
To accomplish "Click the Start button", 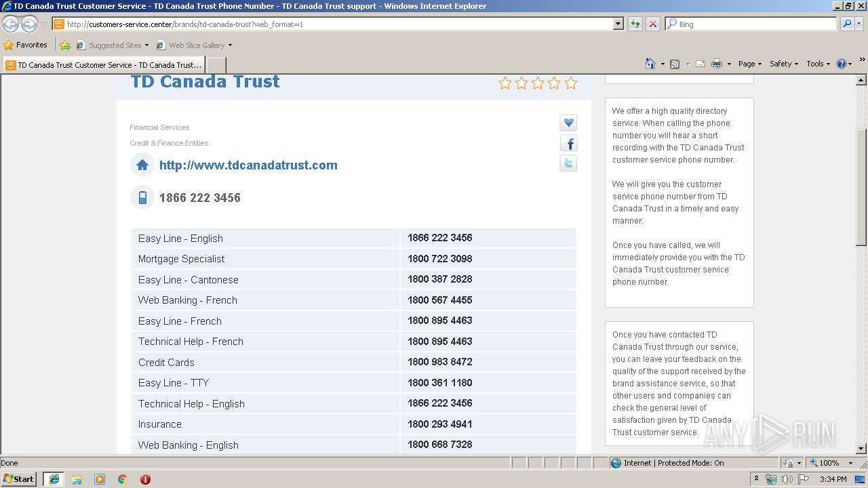I will pyautogui.click(x=19, y=479).
